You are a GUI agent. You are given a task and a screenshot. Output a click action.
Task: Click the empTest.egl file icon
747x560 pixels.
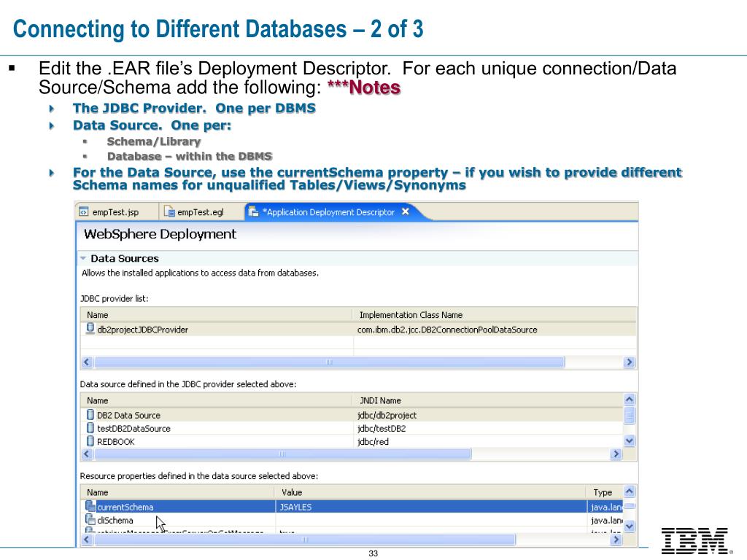point(169,212)
